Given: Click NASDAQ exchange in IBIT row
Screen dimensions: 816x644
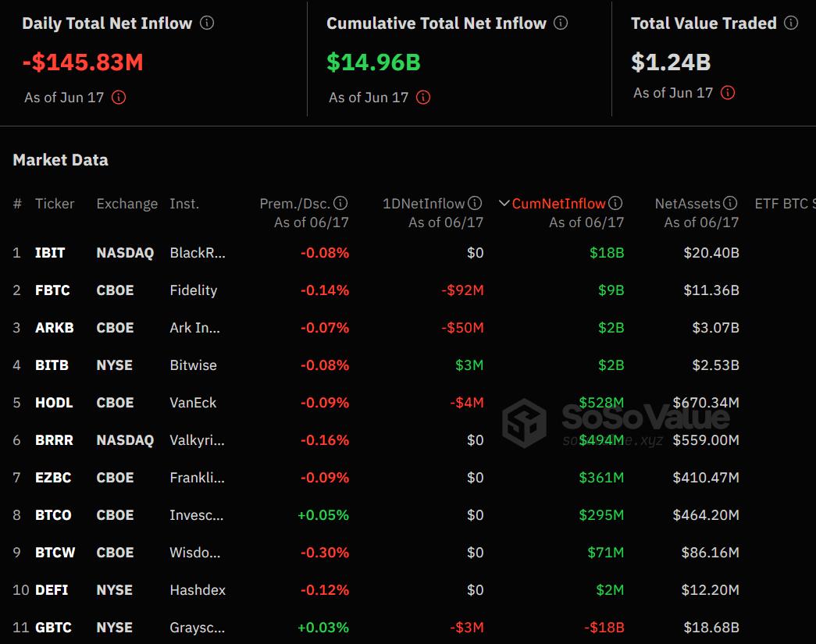Looking at the screenshot, I should (125, 253).
